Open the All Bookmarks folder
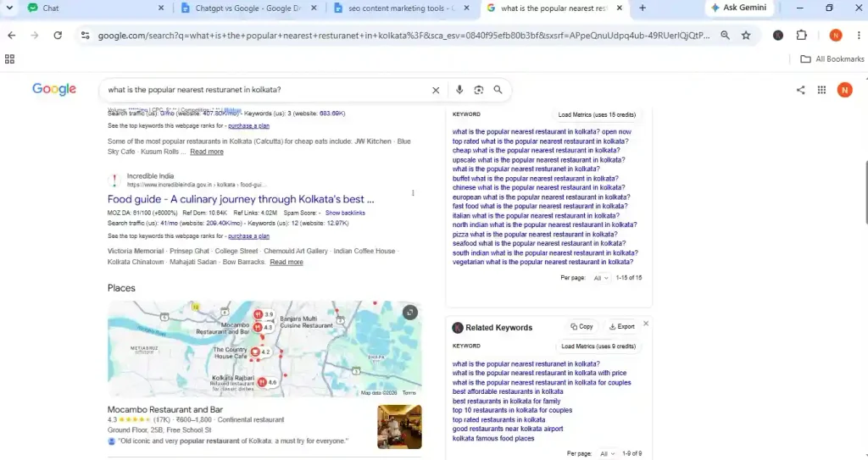 [x=832, y=59]
